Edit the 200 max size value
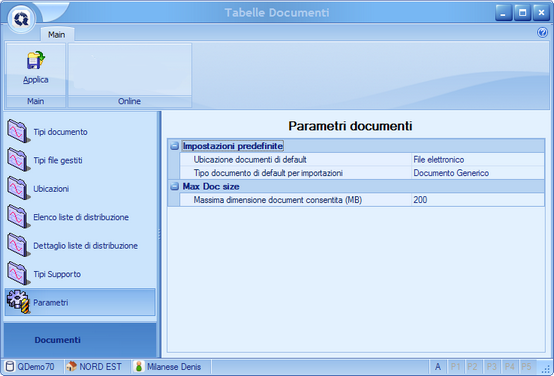554x376 pixels. coord(478,200)
